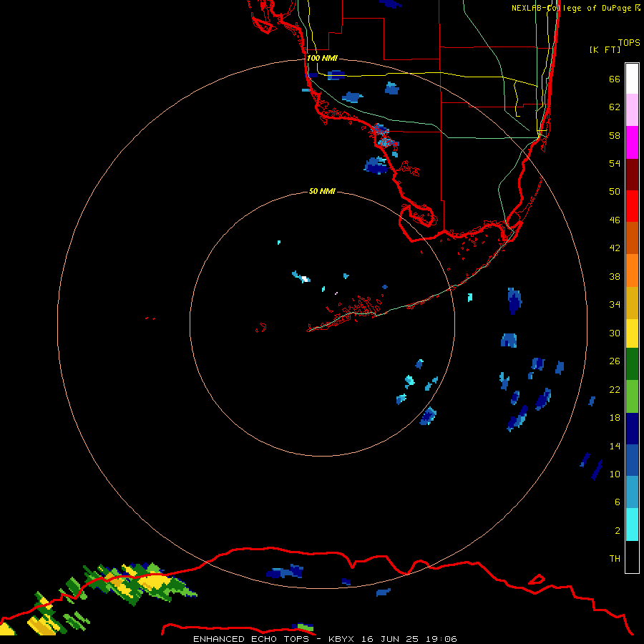644x644 pixels.
Task: Click the ENHANCED ECHO TOPS KBYX caption
Action: point(325,639)
